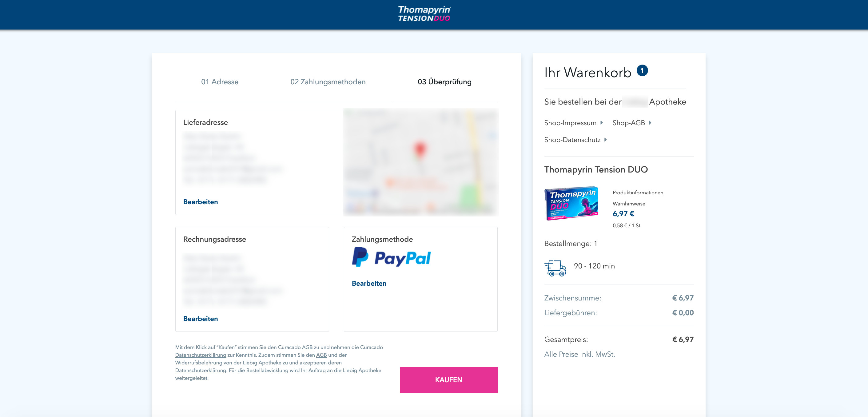This screenshot has height=417, width=868.
Task: Edit the Zahlungsmethode via Bearbeiten
Action: pyautogui.click(x=369, y=283)
